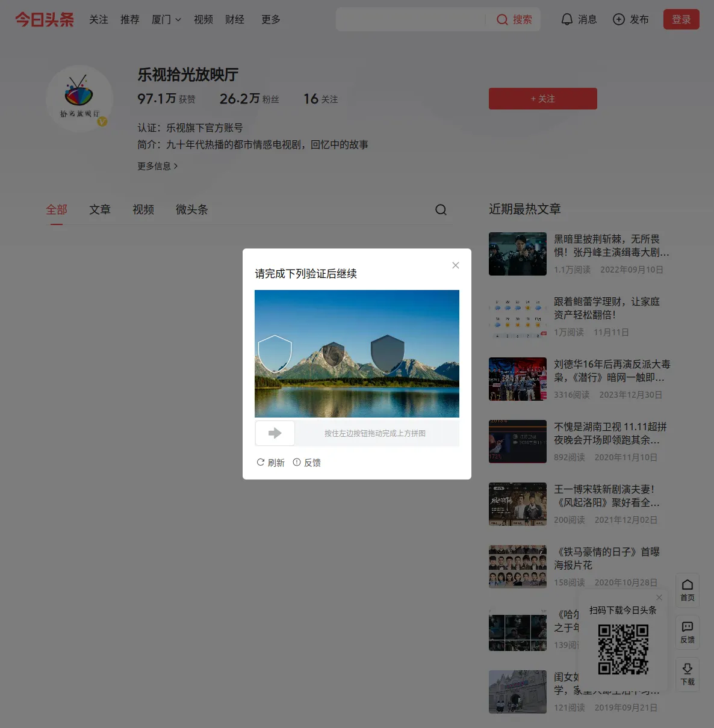This screenshot has height=728, width=714.
Task: Click the 反馈 chat icon in sidebar
Action: pyautogui.click(x=688, y=627)
